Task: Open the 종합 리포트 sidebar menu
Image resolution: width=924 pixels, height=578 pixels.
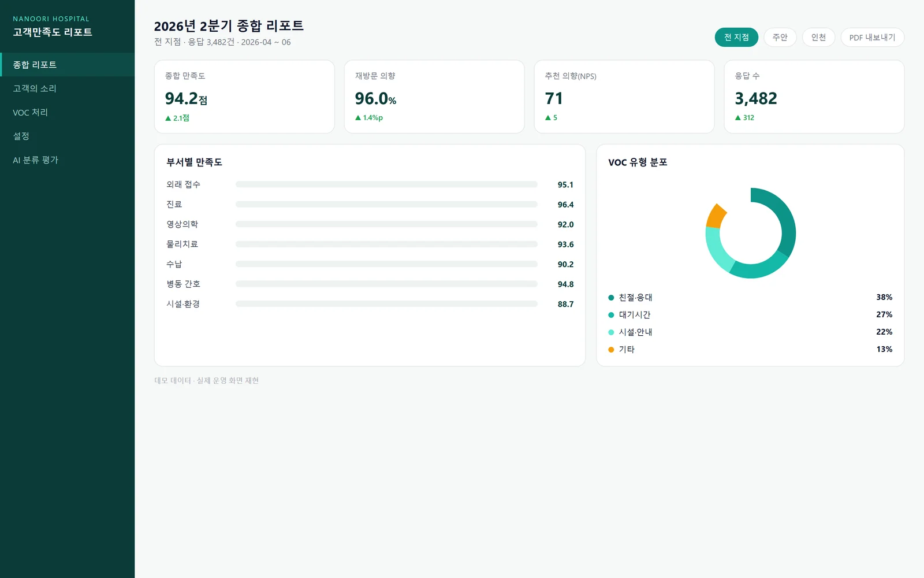Action: [x=67, y=65]
